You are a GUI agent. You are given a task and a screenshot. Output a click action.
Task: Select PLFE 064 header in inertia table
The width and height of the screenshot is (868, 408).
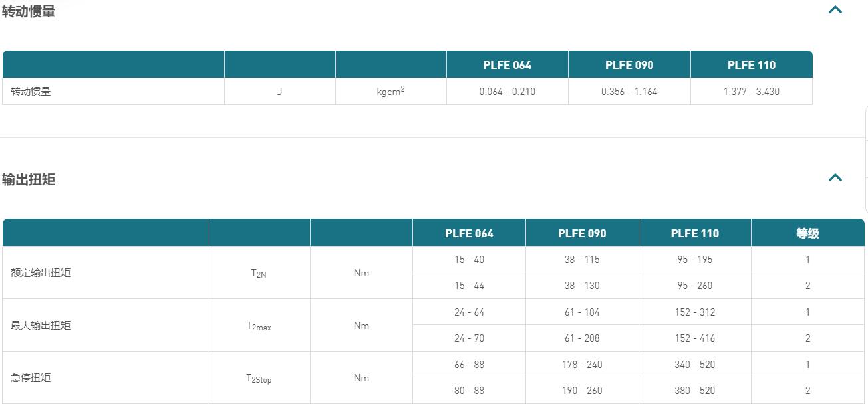(507, 65)
